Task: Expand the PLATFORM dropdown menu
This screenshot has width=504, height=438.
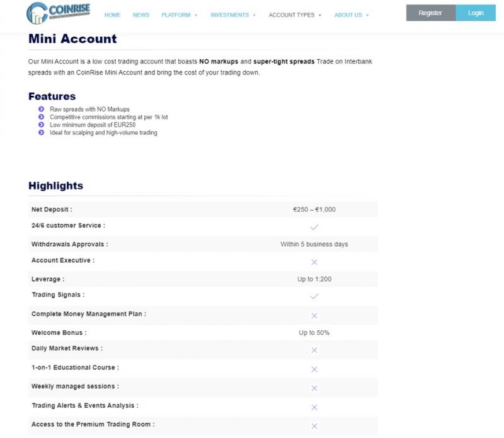Action: click(x=179, y=15)
